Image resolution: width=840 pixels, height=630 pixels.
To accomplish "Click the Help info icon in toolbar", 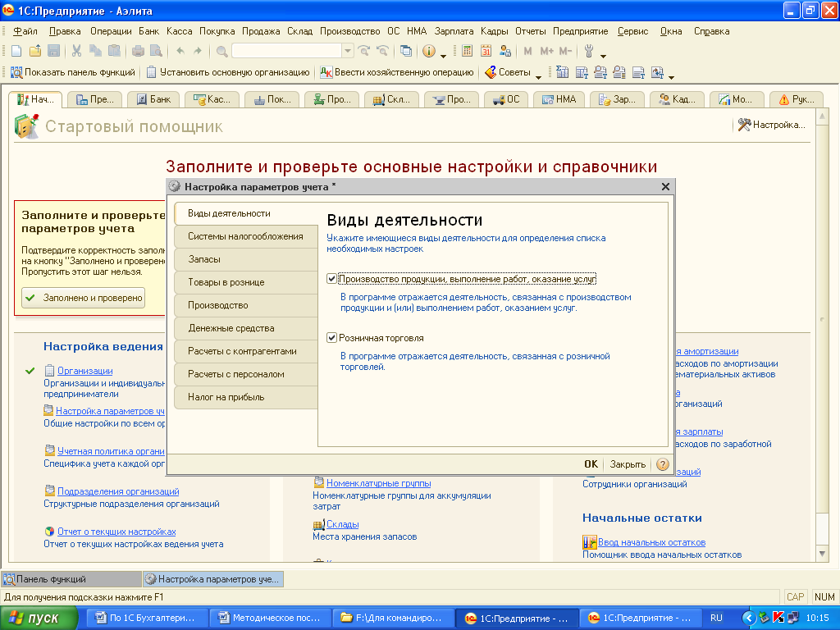I will [x=428, y=51].
